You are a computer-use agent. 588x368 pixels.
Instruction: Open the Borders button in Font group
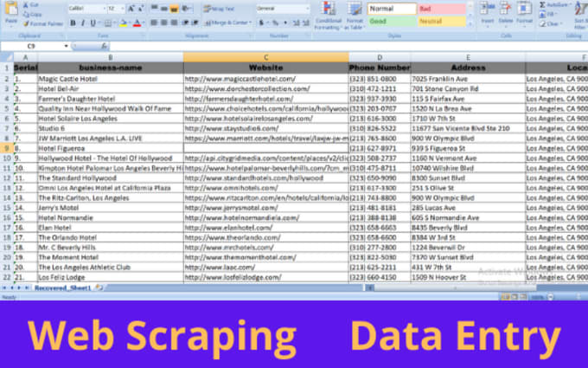[108, 23]
